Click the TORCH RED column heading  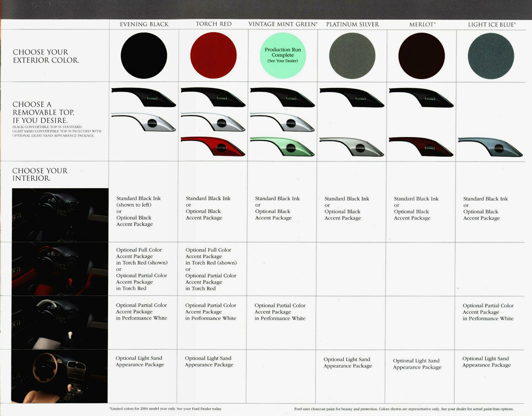tap(214, 24)
